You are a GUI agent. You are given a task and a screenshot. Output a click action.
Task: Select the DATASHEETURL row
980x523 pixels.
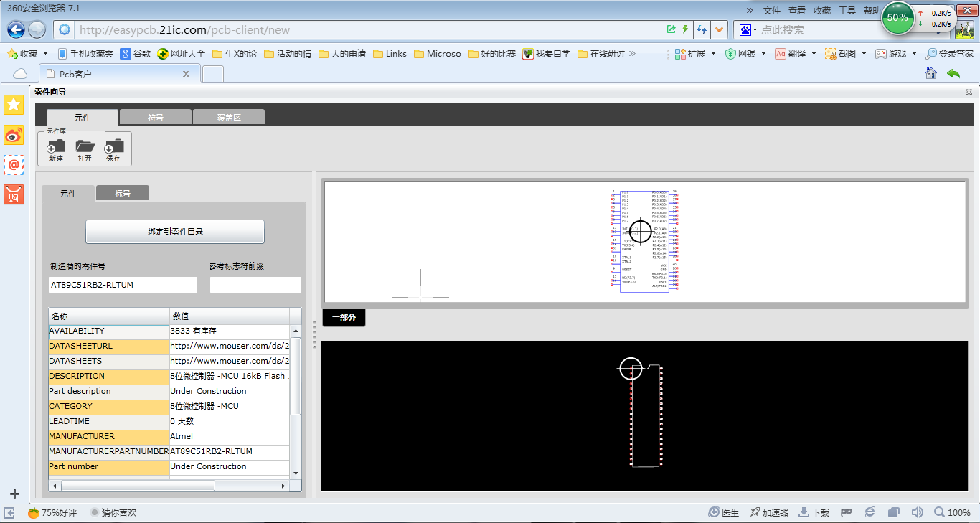(169, 347)
